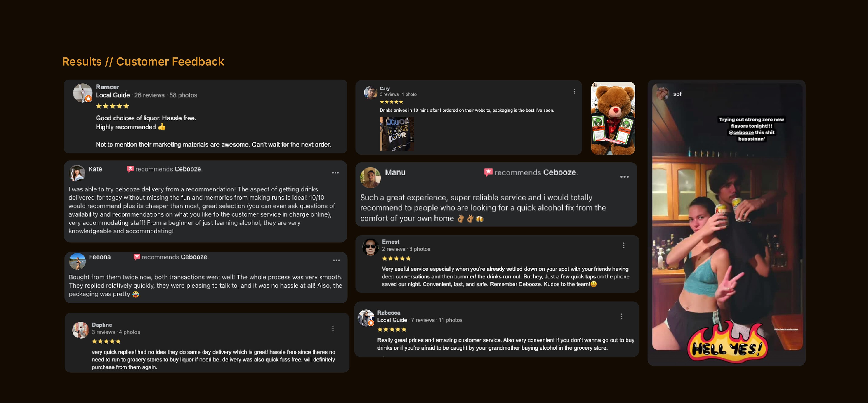868x403 pixels.
Task: Click Kate's profile picture
Action: point(77,173)
